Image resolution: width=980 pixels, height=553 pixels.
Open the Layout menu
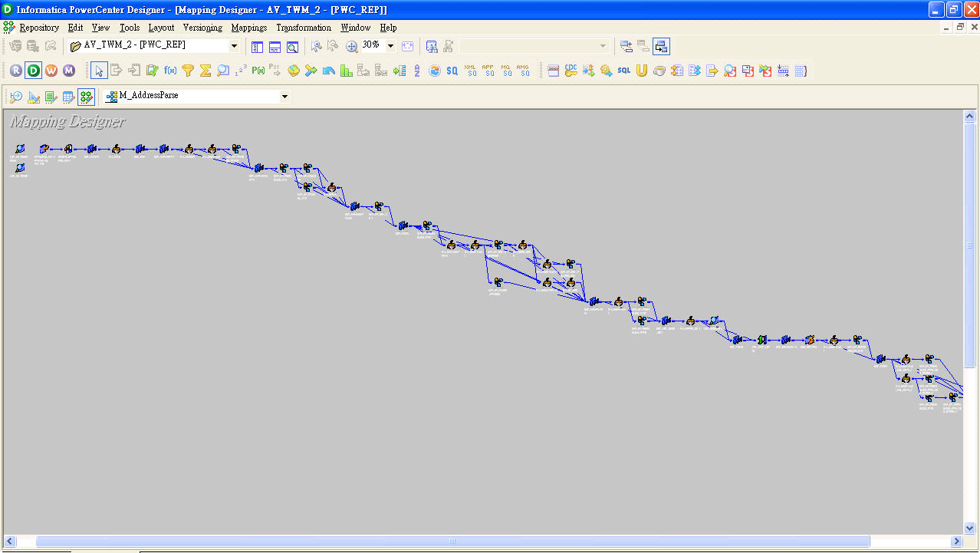point(161,28)
